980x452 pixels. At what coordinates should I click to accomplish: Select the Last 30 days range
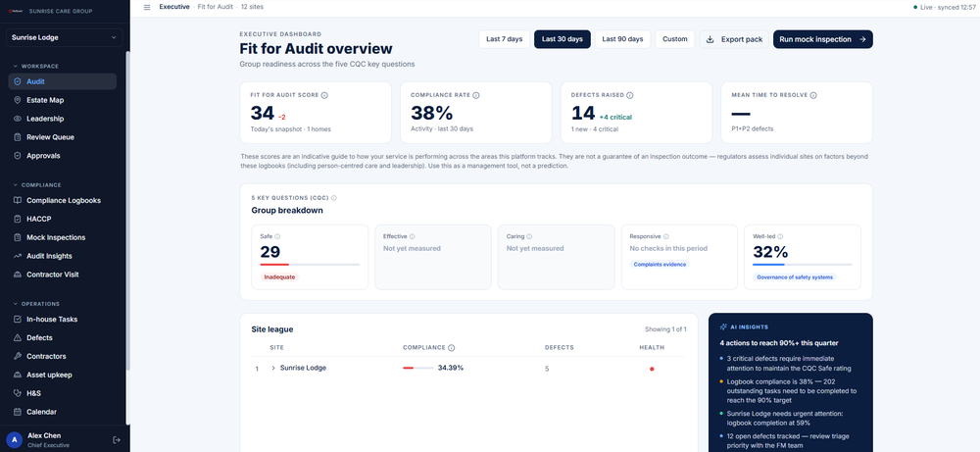click(x=562, y=39)
